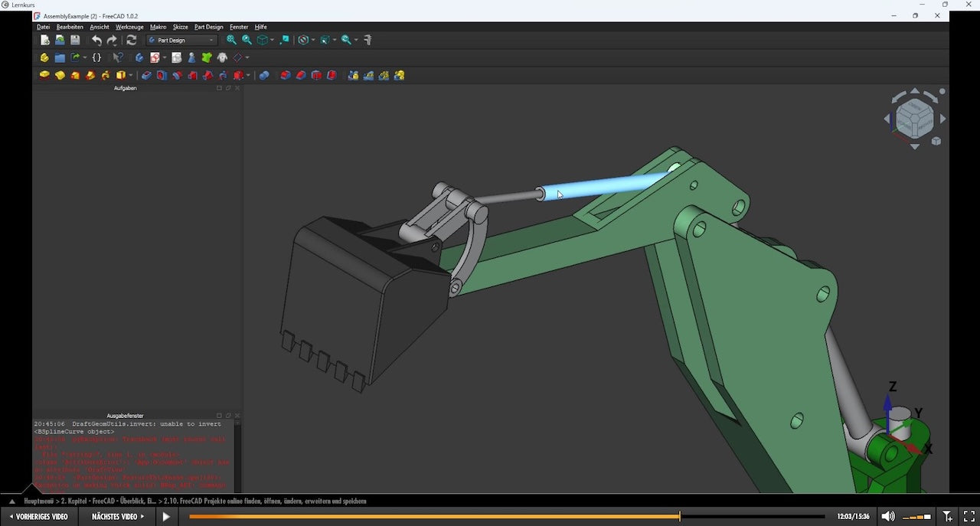
Task: Expand the isometric view cube dropdown arrow
Action: [272, 40]
